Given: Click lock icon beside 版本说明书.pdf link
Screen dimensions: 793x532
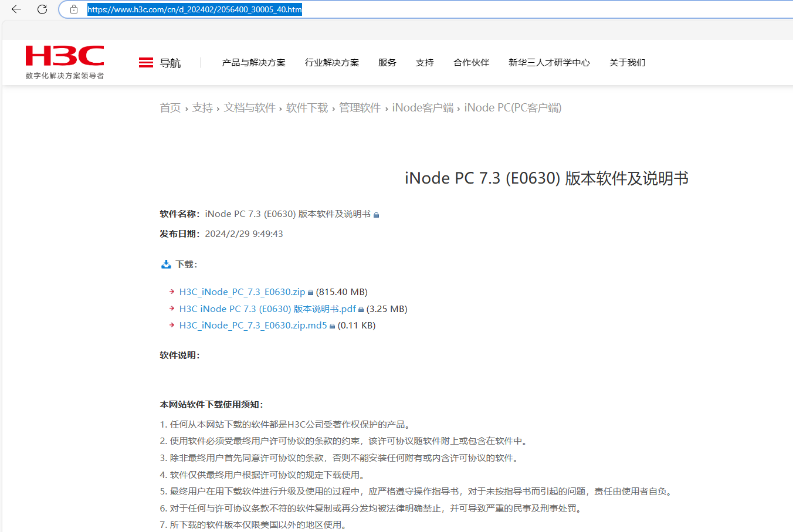Looking at the screenshot, I should tap(361, 310).
